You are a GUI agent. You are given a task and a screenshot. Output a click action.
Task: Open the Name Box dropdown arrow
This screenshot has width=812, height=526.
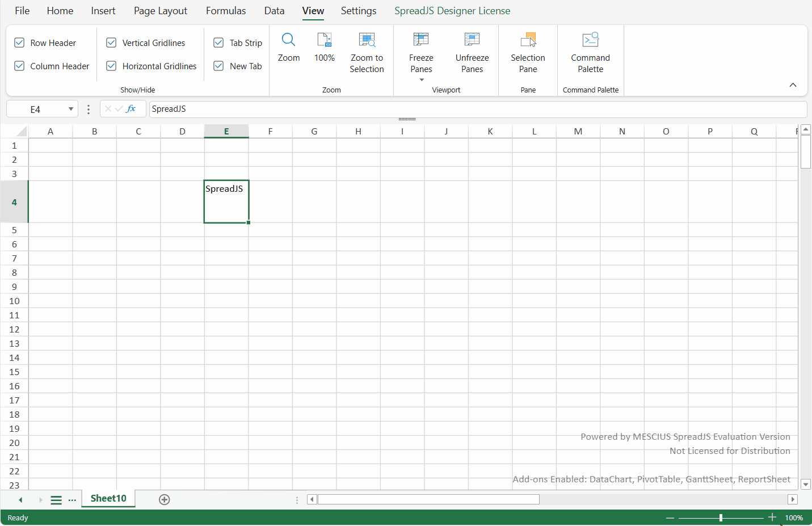coord(71,109)
